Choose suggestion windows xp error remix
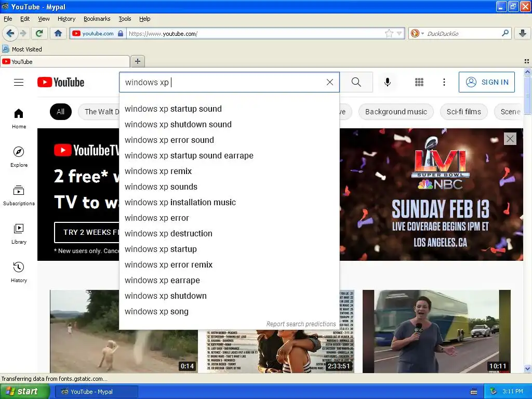Screen dimensions: 532x399 coord(229,265)
